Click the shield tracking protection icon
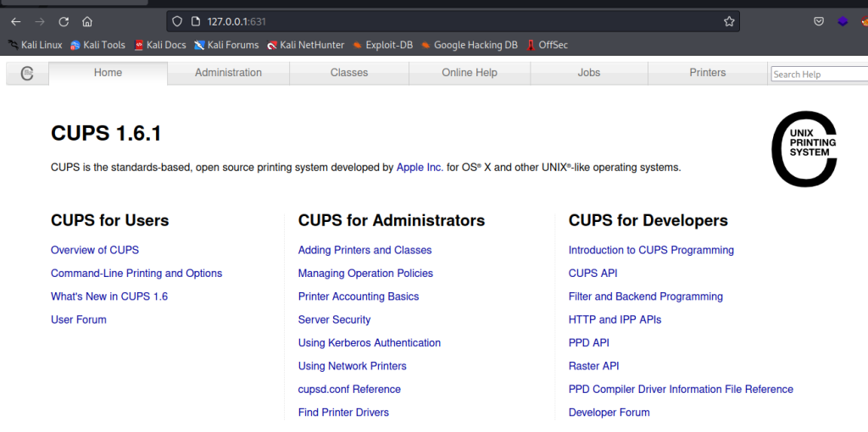 pyautogui.click(x=177, y=21)
